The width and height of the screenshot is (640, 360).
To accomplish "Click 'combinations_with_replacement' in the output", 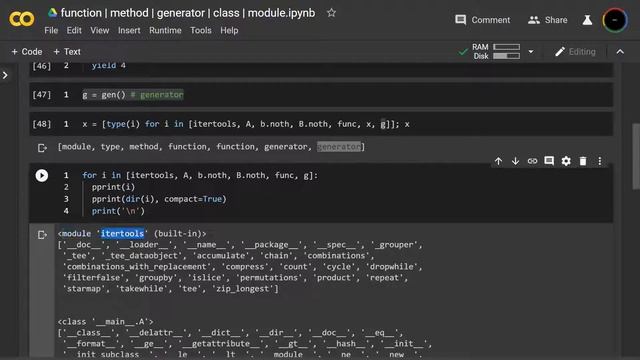I will pyautogui.click(x=137, y=267).
